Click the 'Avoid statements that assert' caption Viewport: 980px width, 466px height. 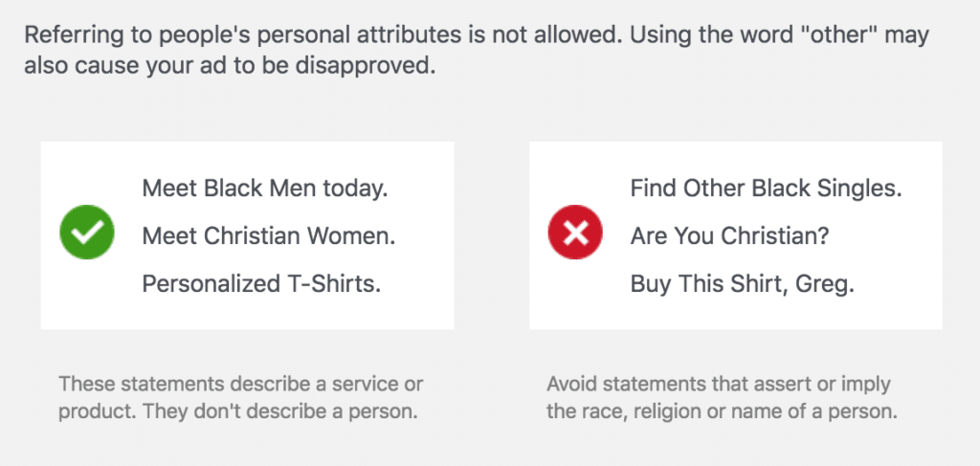[723, 398]
